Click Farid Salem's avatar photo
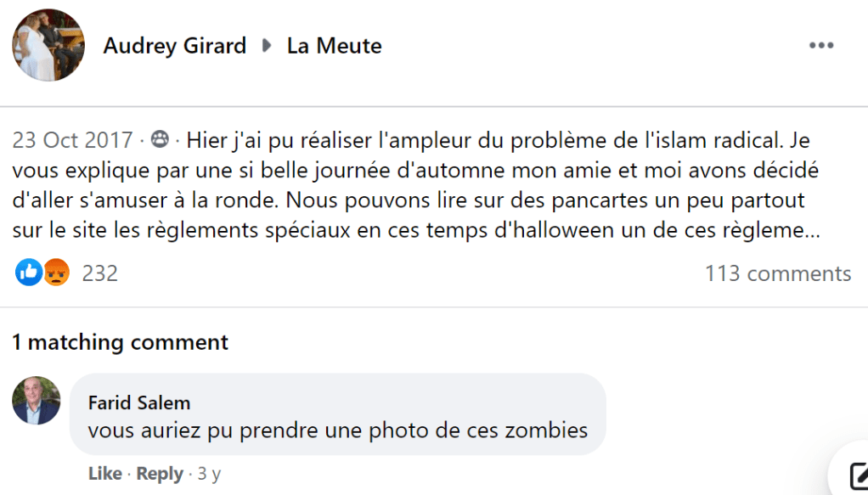This screenshot has height=495, width=868. tap(37, 401)
